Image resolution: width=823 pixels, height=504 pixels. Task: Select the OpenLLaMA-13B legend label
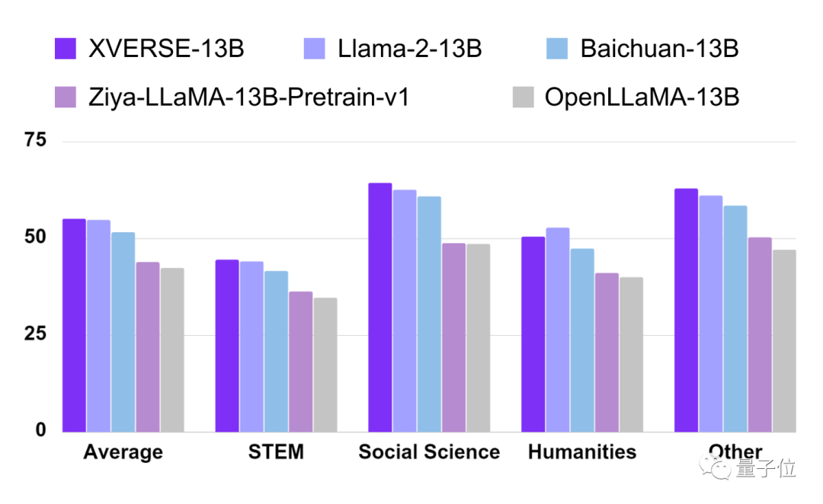642,97
